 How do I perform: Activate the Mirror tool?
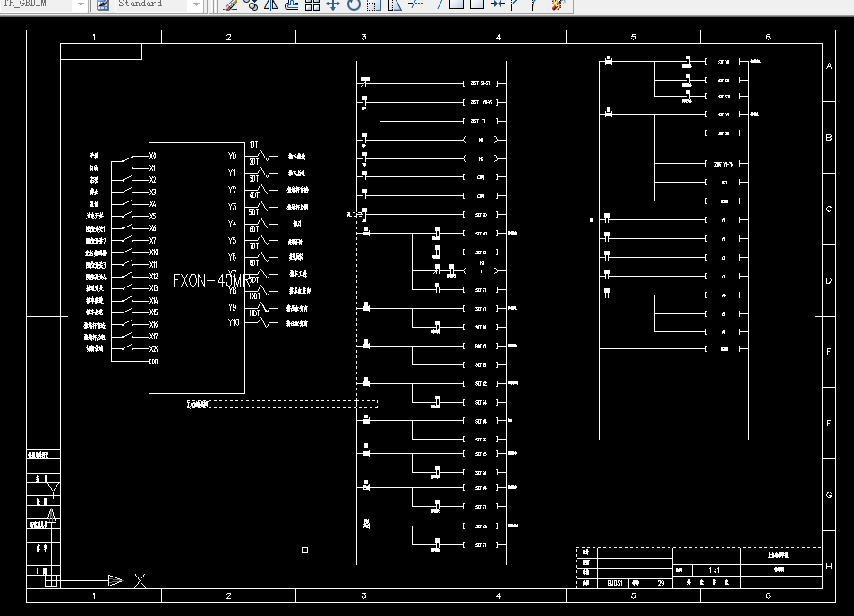coord(271,4)
